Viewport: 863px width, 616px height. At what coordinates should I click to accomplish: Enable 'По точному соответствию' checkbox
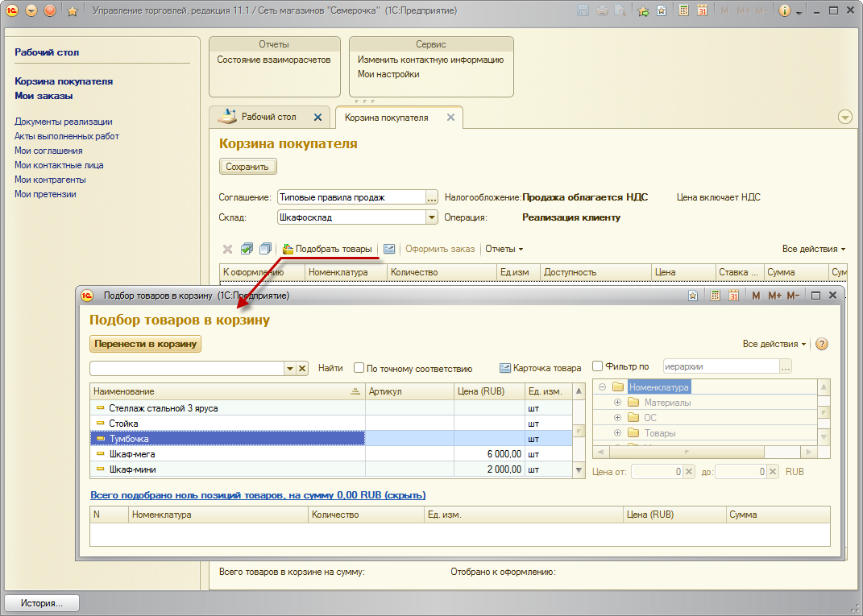[359, 368]
